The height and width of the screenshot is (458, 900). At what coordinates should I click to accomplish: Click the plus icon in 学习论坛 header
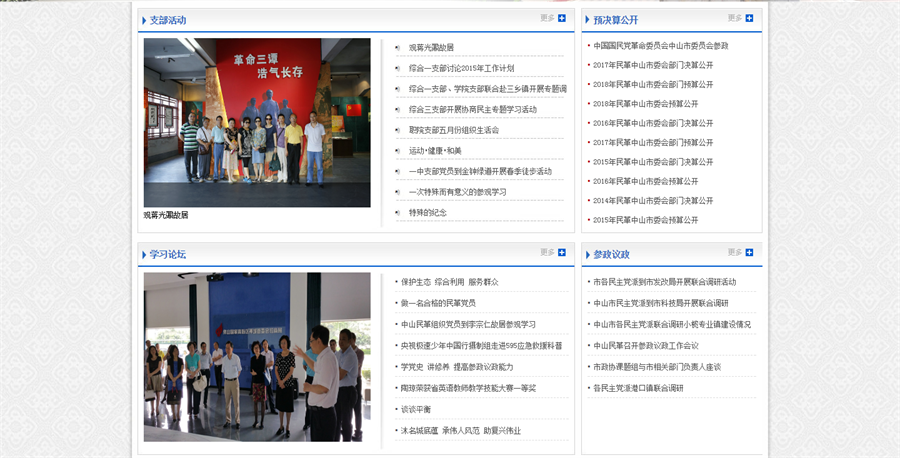[561, 253]
